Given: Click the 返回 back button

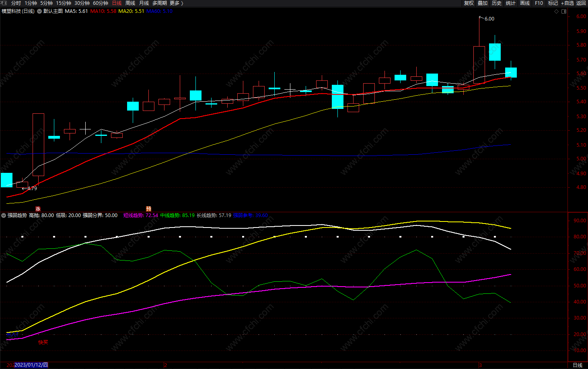Looking at the screenshot, I should tap(581, 3).
